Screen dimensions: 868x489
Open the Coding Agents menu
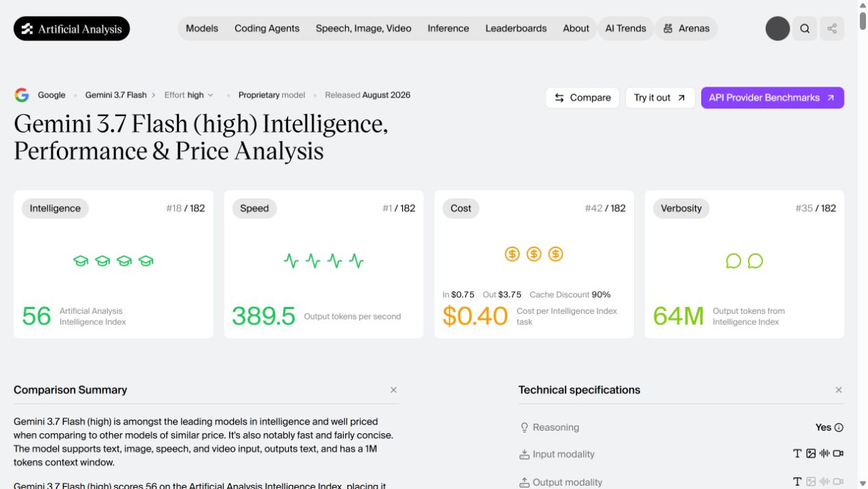(x=267, y=29)
